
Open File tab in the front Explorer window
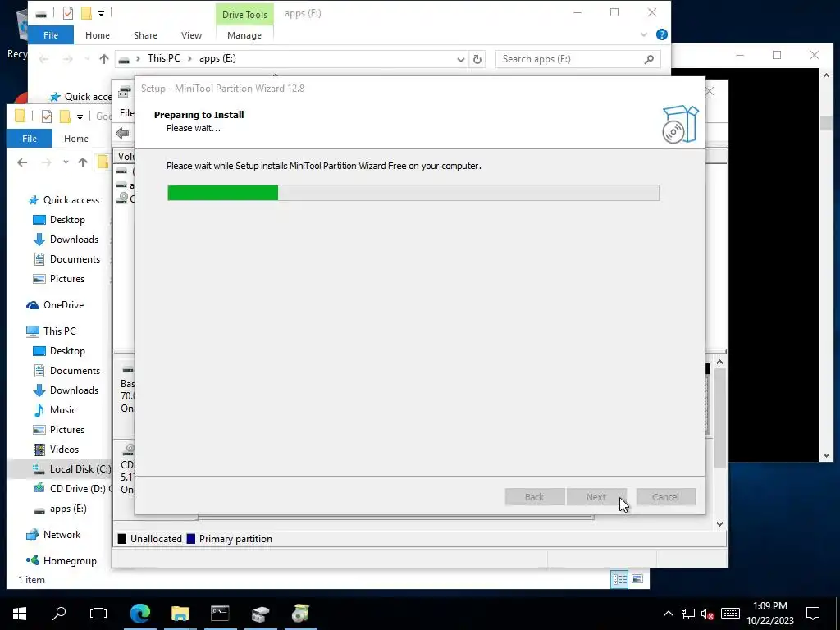[x=30, y=139]
